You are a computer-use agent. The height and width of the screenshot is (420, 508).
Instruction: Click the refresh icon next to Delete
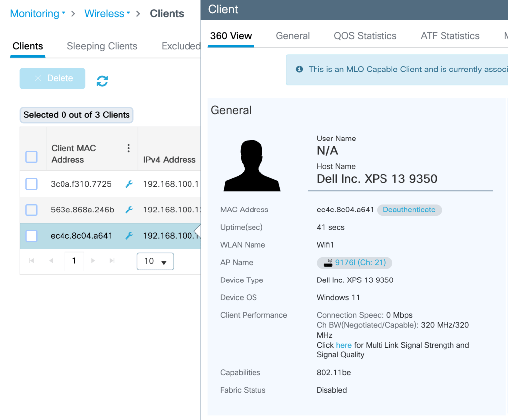pyautogui.click(x=102, y=81)
